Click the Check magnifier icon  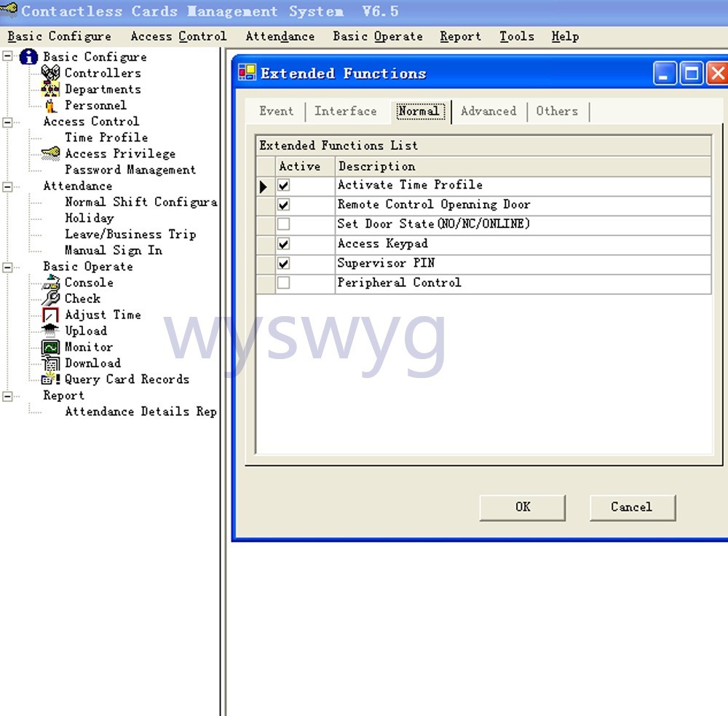click(x=50, y=299)
